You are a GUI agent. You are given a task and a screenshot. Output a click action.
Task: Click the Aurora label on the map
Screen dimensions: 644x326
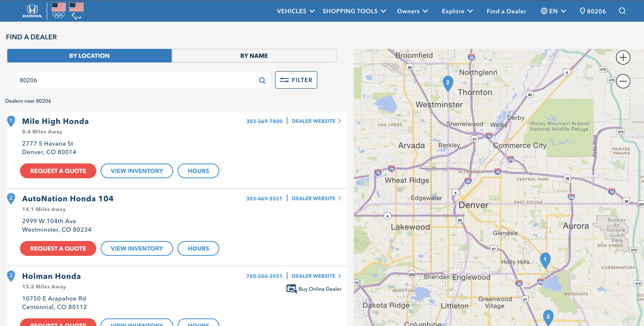click(576, 226)
